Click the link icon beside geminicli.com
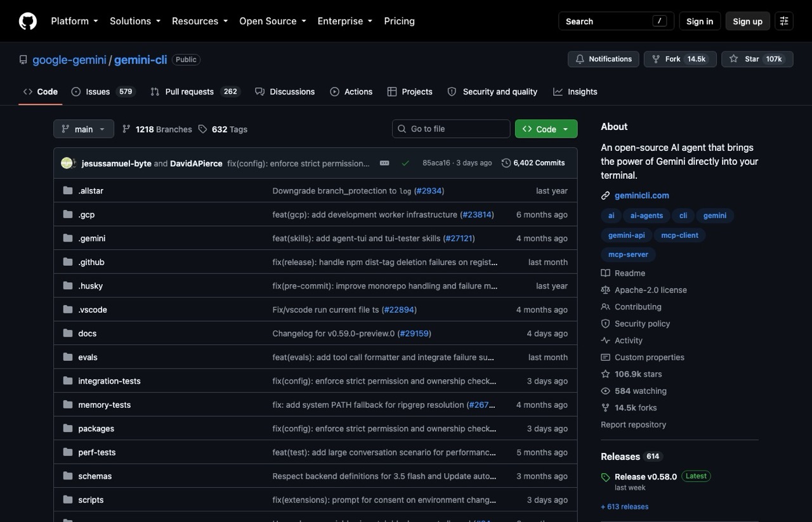 tap(605, 195)
